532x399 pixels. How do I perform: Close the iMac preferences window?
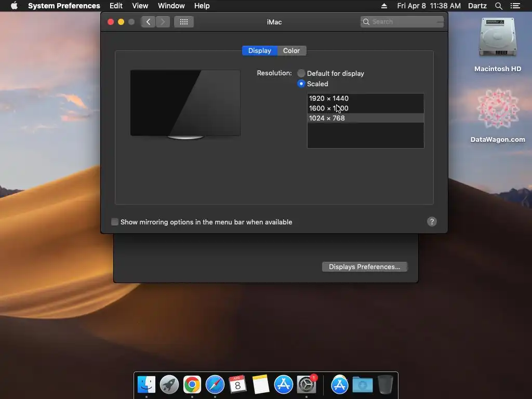pyautogui.click(x=111, y=22)
